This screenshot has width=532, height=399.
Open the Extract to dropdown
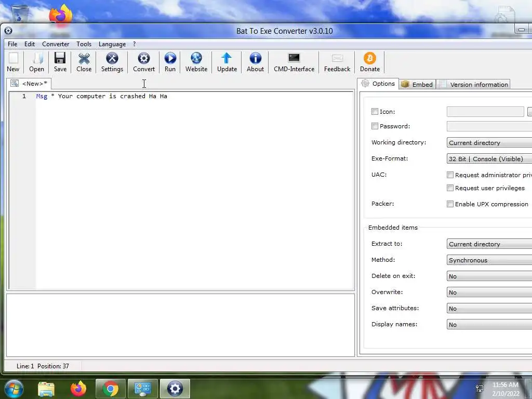489,244
